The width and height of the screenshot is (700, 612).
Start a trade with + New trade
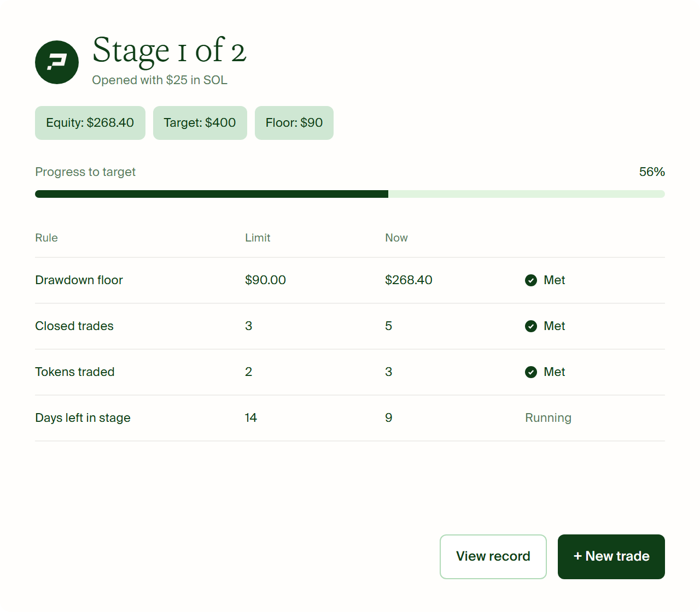click(611, 557)
